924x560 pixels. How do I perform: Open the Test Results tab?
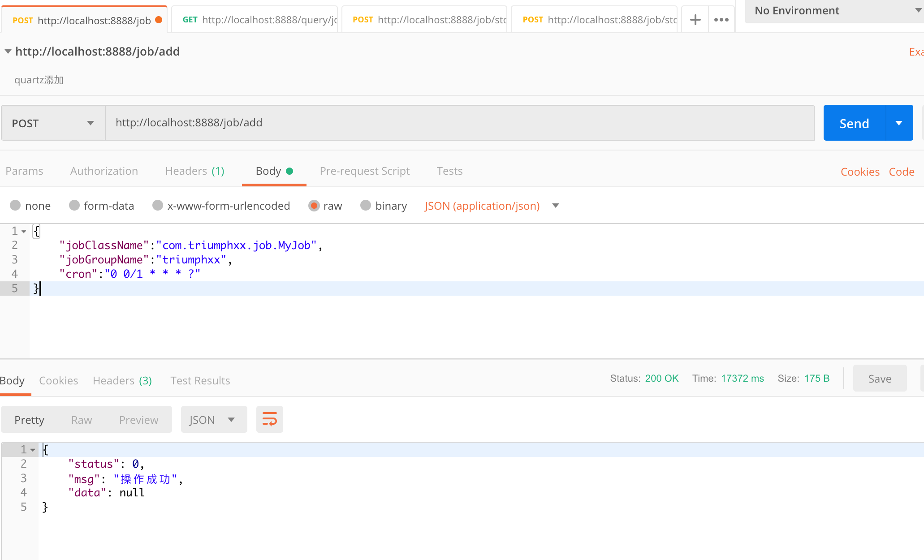[200, 380]
